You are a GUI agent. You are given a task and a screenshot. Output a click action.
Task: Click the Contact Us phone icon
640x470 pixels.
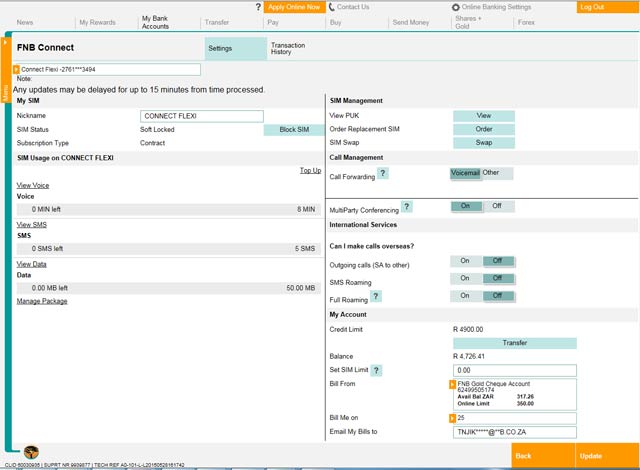click(332, 7)
